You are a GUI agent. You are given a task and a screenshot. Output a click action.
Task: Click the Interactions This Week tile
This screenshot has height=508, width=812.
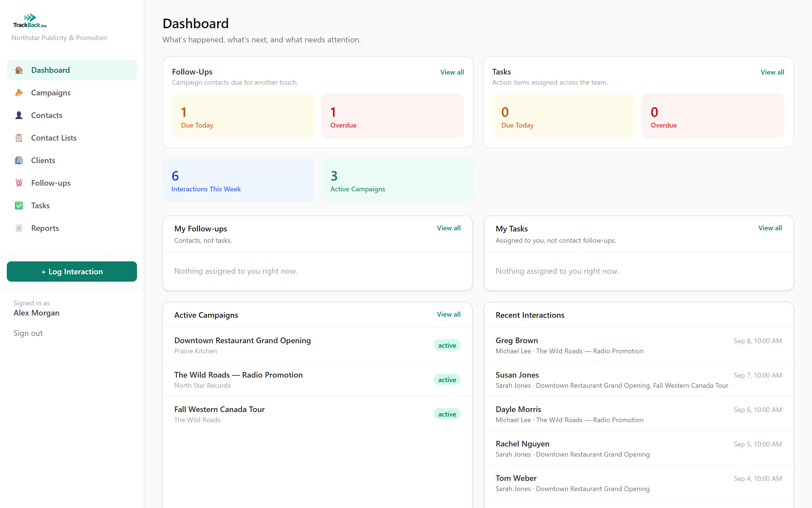click(x=239, y=179)
